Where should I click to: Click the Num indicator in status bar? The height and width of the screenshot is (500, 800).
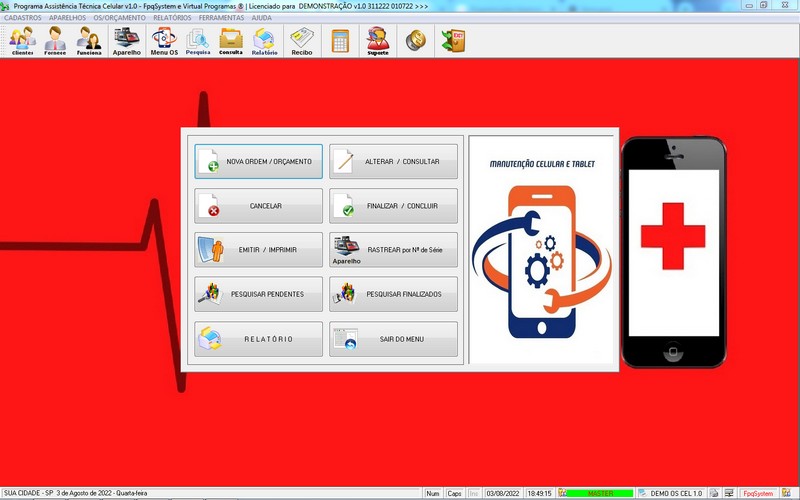(x=433, y=493)
